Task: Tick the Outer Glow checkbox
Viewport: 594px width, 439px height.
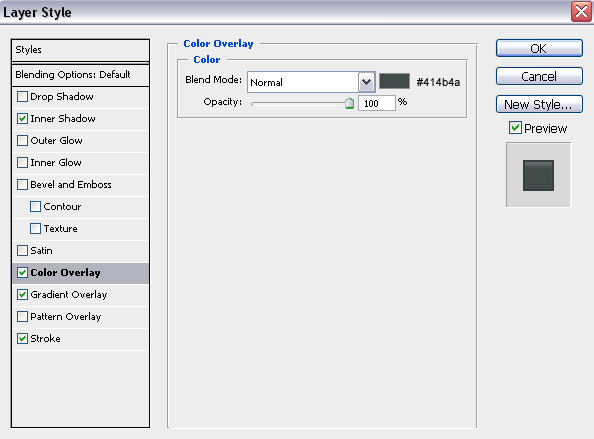Action: [22, 141]
